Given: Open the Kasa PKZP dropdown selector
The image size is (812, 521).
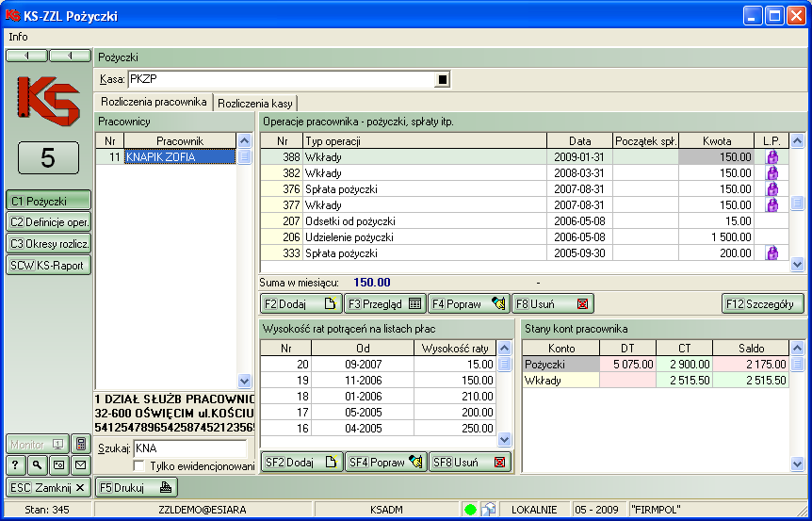Looking at the screenshot, I should click(x=442, y=80).
